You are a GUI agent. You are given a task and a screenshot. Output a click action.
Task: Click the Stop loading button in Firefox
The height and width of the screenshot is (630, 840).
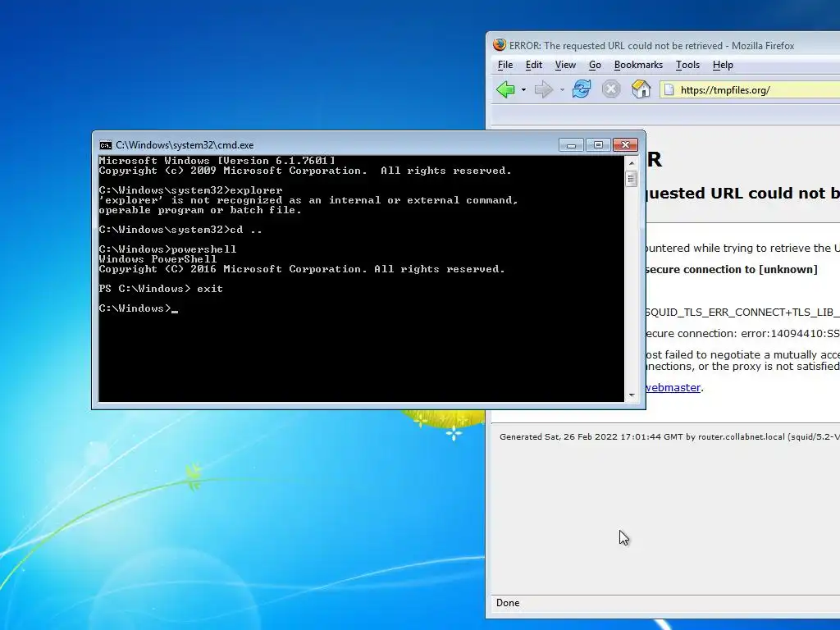click(x=610, y=89)
